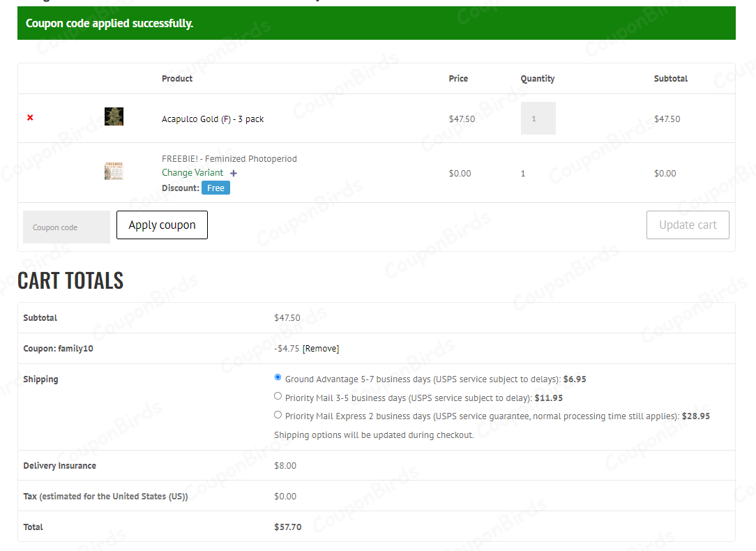
Task: Remove Acapulco Gold using the red X icon
Action: [x=29, y=118]
